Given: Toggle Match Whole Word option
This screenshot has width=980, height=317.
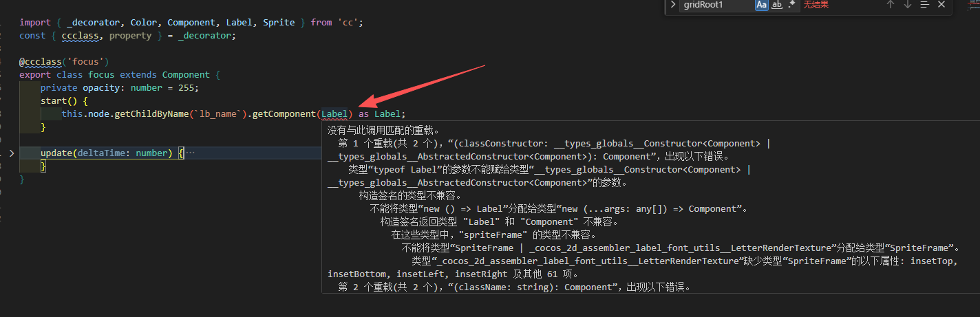Looking at the screenshot, I should pos(776,5).
